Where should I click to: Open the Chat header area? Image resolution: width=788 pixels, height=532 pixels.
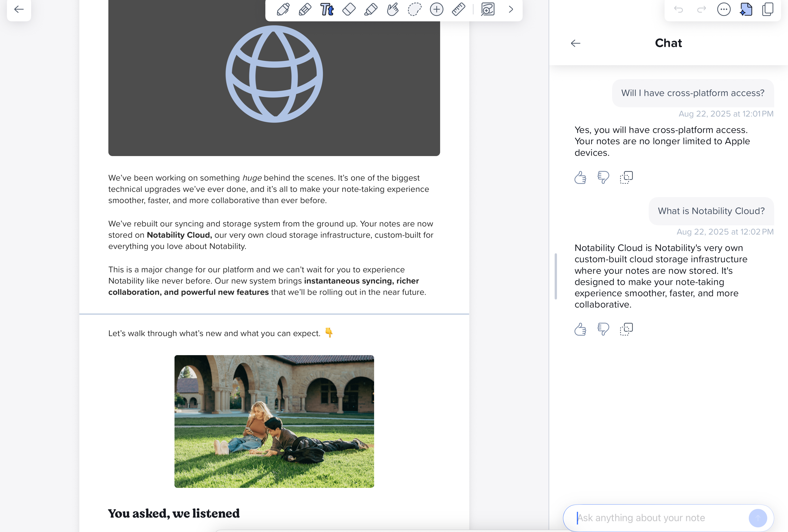point(668,43)
